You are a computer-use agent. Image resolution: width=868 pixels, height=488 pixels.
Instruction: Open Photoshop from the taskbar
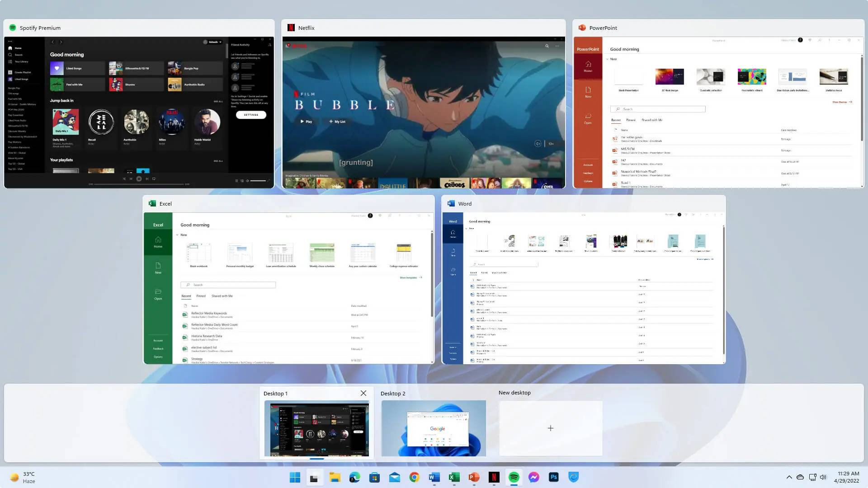point(553,477)
